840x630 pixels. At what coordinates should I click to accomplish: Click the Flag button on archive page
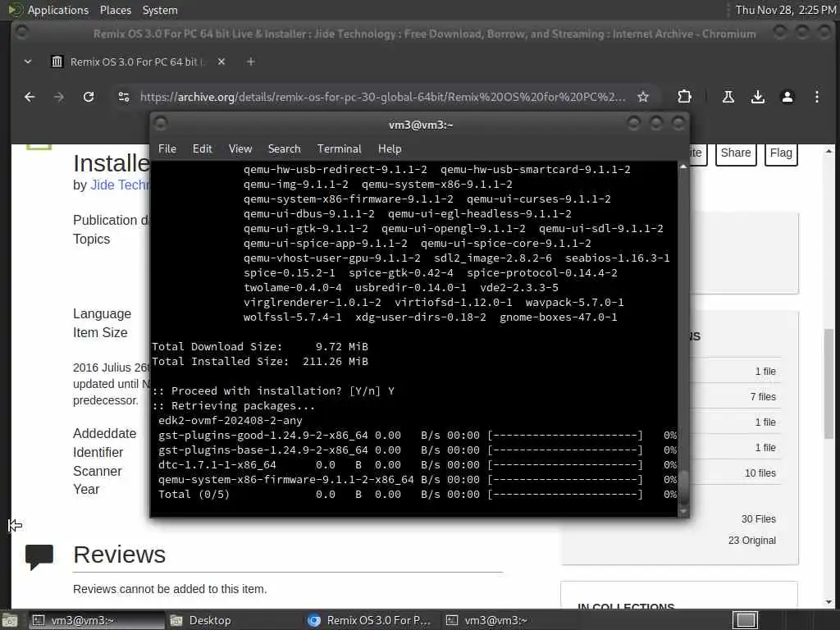(781, 153)
